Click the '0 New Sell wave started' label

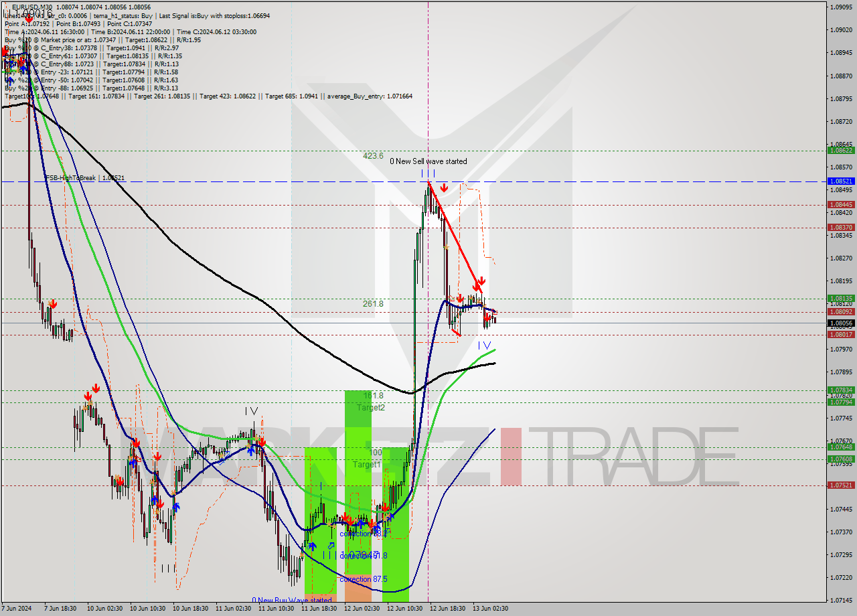point(428,161)
